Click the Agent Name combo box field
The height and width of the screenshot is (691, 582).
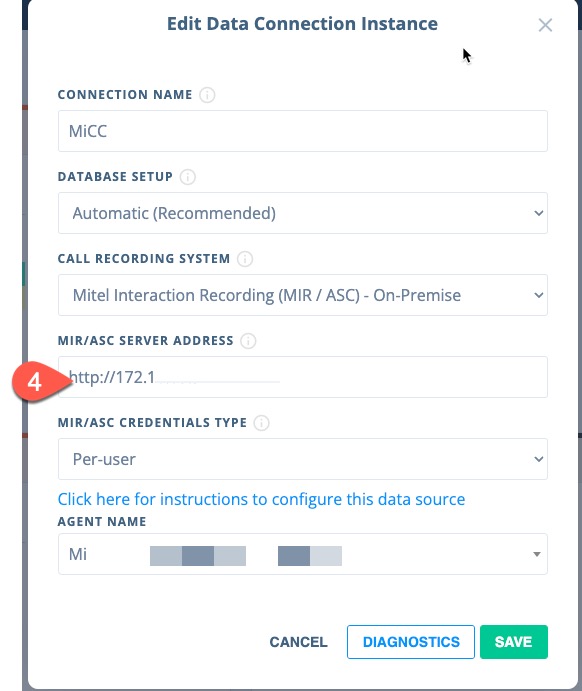click(x=303, y=554)
